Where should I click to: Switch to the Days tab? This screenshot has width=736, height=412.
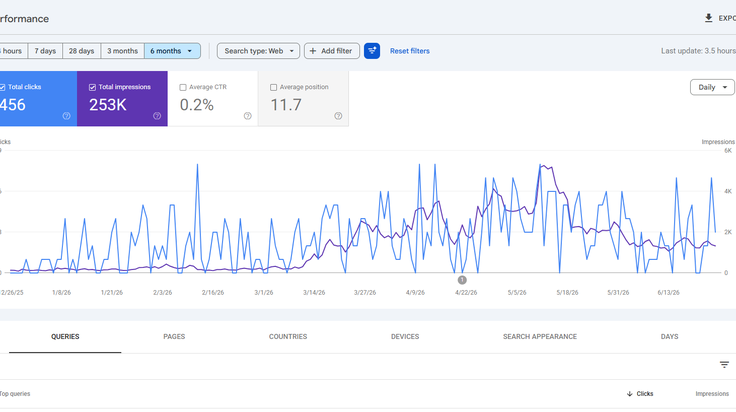[669, 336]
